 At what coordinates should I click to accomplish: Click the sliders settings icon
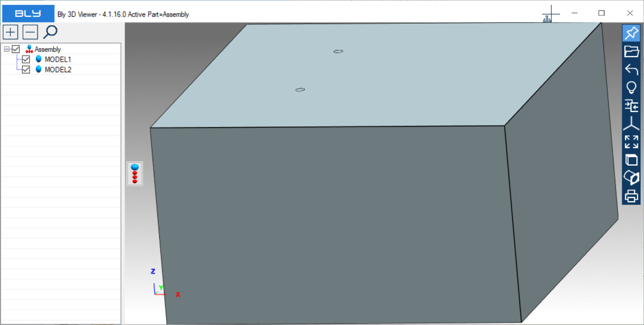click(x=631, y=106)
